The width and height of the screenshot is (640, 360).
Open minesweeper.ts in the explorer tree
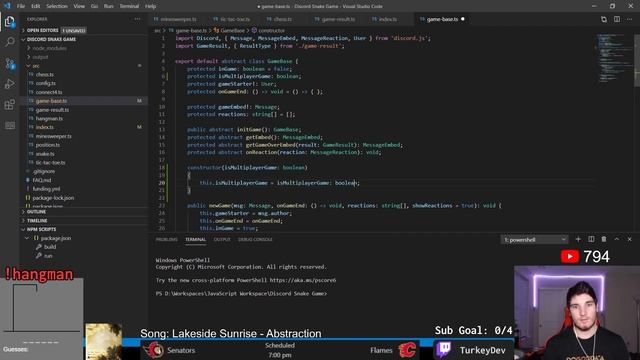coord(53,136)
